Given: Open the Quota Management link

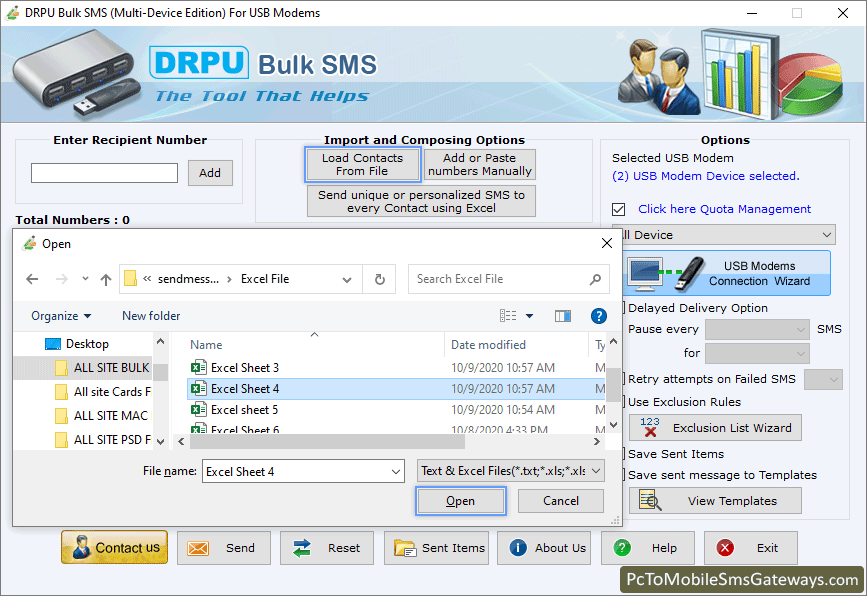Looking at the screenshot, I should tap(724, 209).
